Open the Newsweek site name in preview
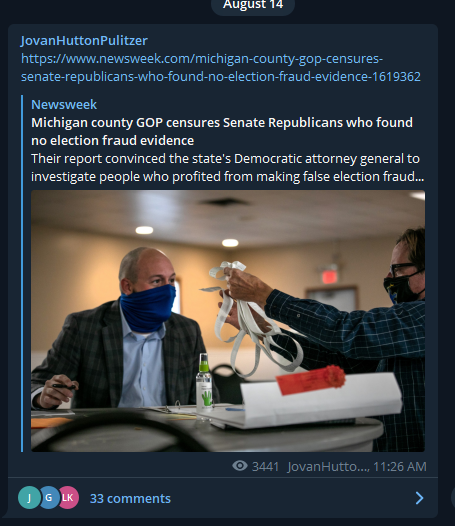 pyautogui.click(x=64, y=105)
